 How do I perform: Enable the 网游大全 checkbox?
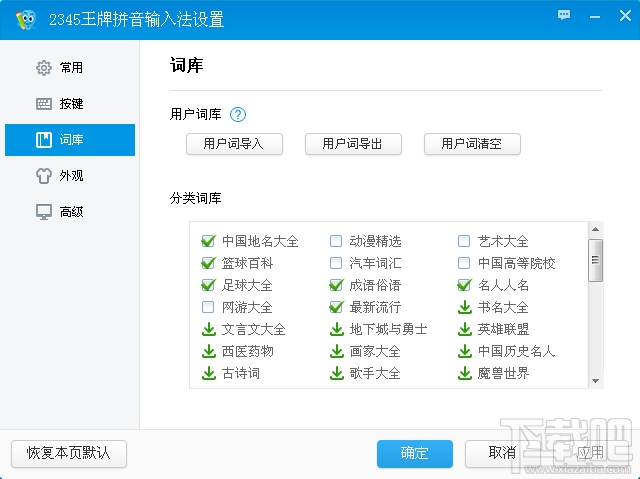pyautogui.click(x=208, y=307)
